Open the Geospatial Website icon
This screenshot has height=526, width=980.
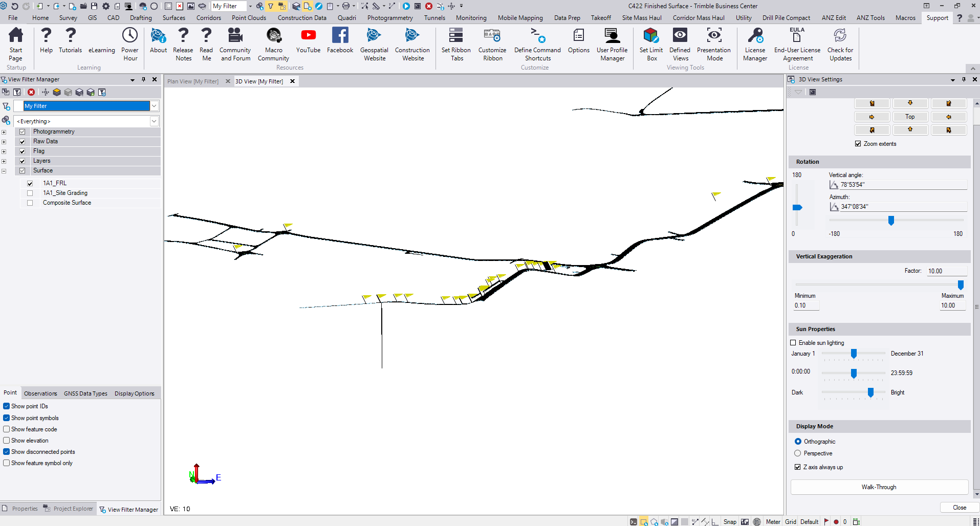[374, 45]
